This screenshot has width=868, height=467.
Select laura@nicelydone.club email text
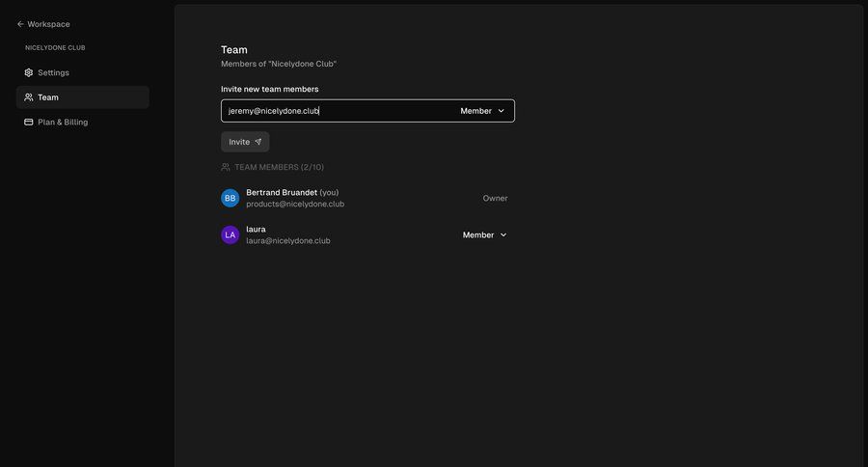tap(288, 240)
